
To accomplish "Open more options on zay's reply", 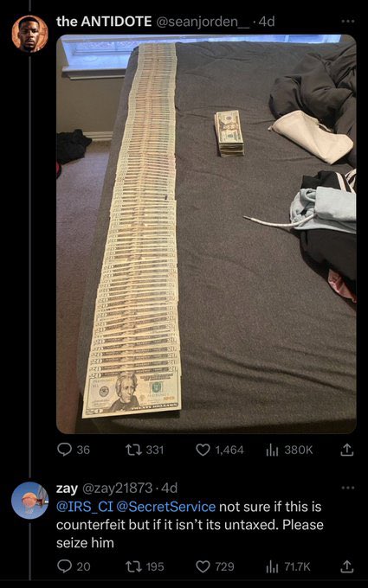I will [348, 488].
